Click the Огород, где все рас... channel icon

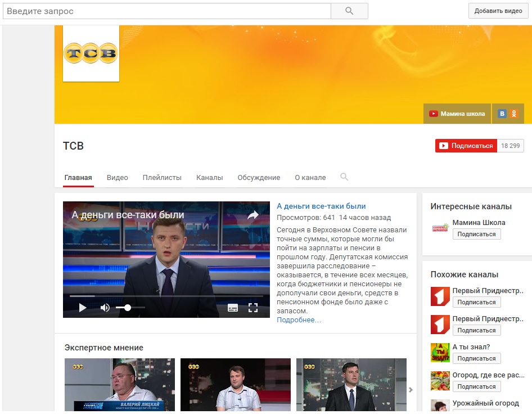pos(440,381)
